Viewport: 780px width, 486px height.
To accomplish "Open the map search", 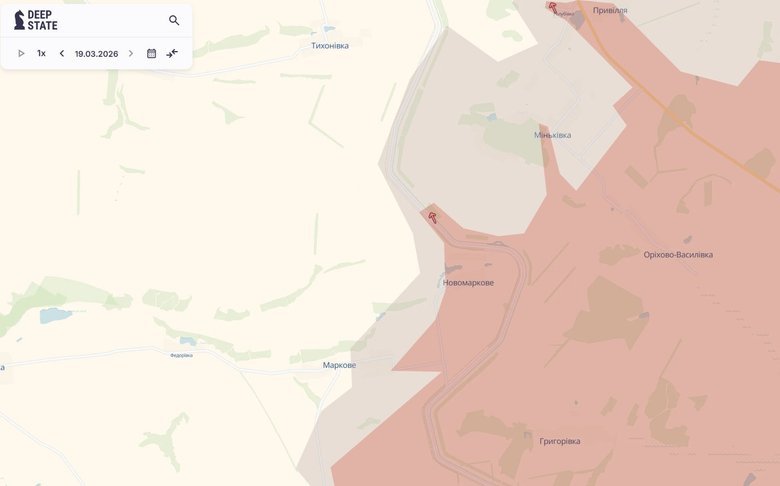I will pos(174,20).
